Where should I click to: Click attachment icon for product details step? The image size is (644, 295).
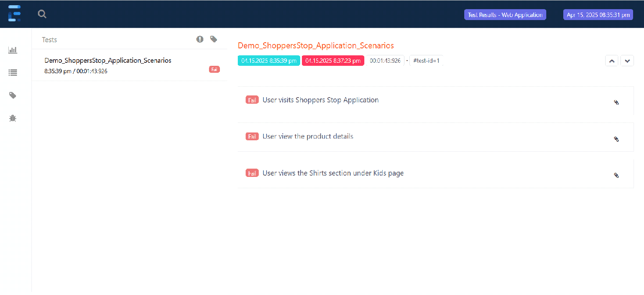coord(617,139)
